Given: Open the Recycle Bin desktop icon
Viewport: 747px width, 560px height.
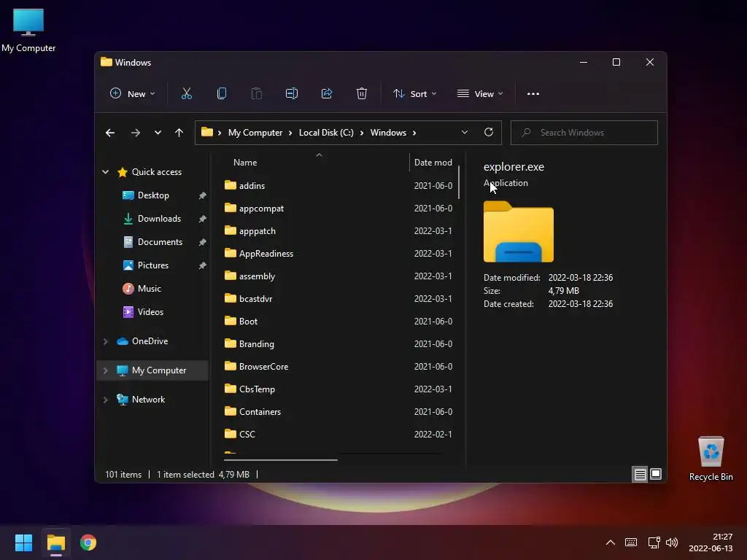Looking at the screenshot, I should (711, 459).
